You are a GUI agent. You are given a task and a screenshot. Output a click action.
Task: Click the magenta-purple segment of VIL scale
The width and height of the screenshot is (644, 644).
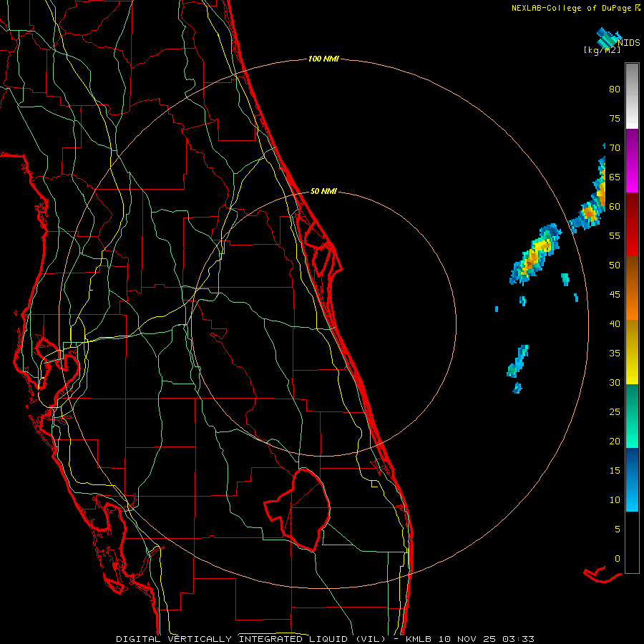632,161
